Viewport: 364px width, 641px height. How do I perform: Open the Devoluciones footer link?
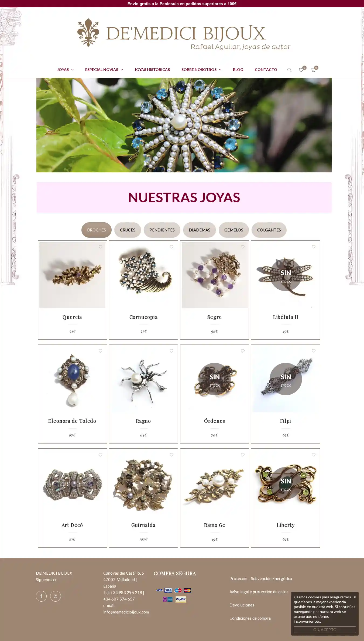coord(242,605)
